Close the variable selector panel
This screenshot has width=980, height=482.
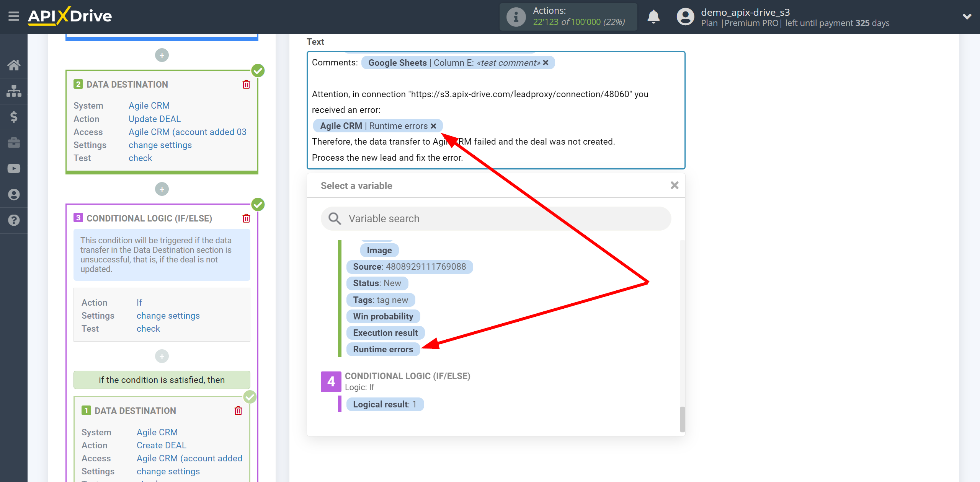675,186
